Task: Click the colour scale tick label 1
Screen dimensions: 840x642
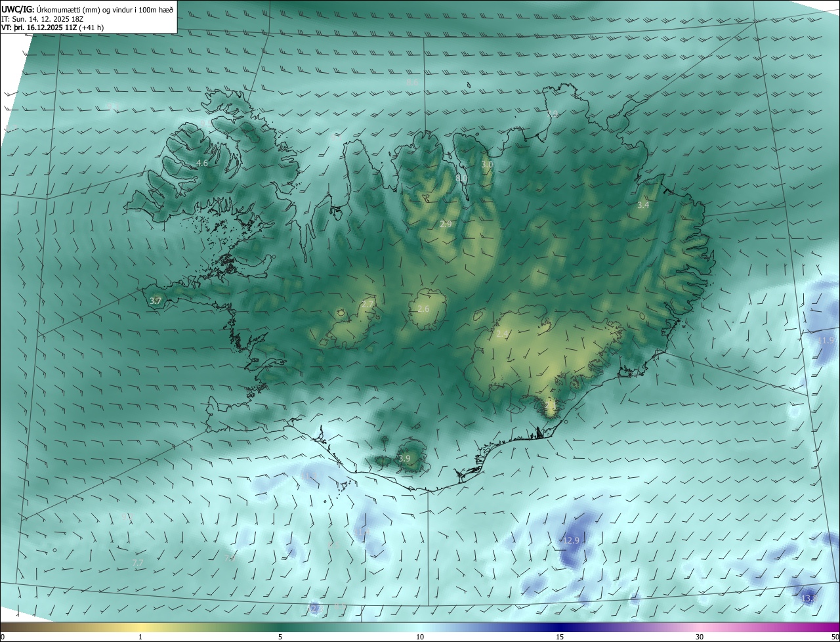Action: coord(140,637)
